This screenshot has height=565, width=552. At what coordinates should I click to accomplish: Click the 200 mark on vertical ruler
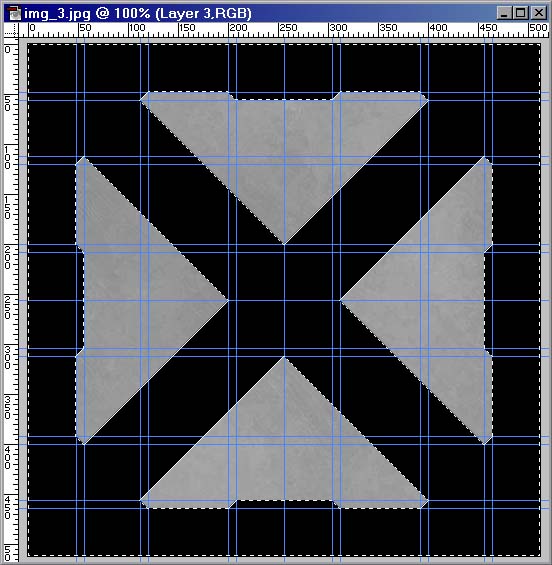[x=7, y=257]
